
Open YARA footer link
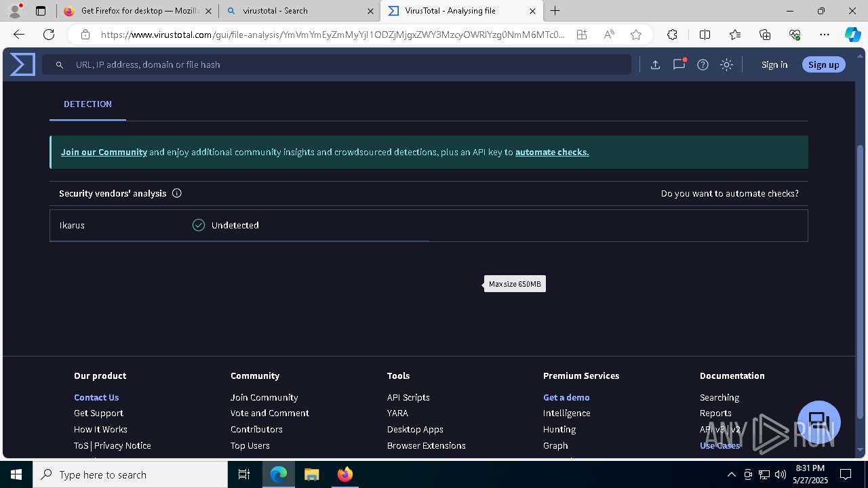tap(397, 413)
